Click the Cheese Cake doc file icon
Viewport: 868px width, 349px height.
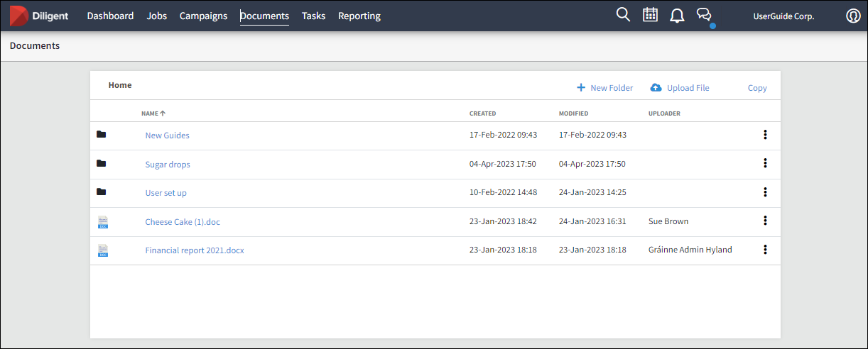(103, 222)
